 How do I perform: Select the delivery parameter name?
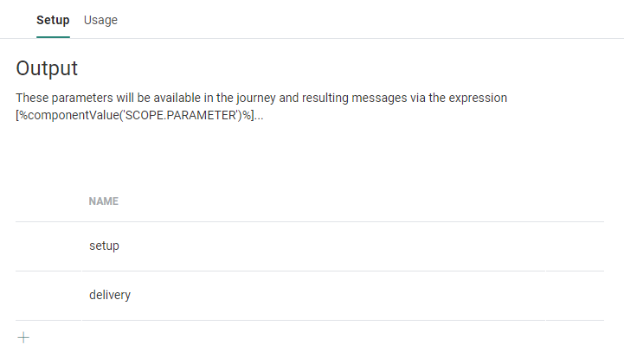(x=110, y=295)
